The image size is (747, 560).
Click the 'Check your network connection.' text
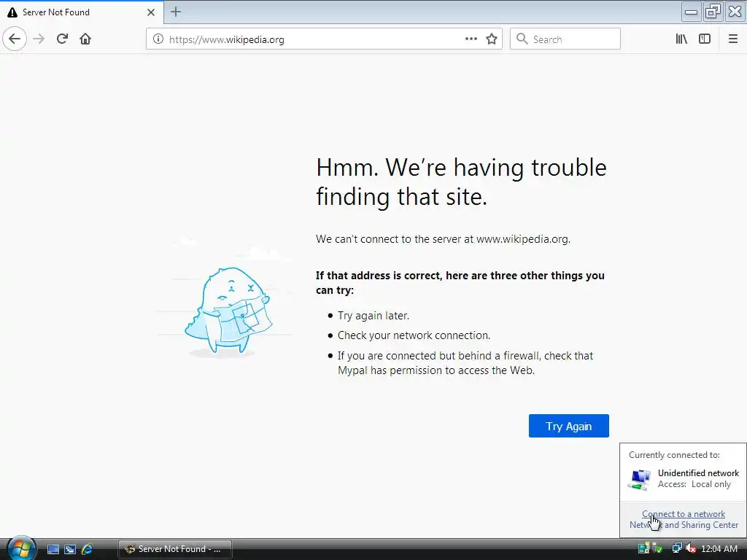[x=414, y=335]
